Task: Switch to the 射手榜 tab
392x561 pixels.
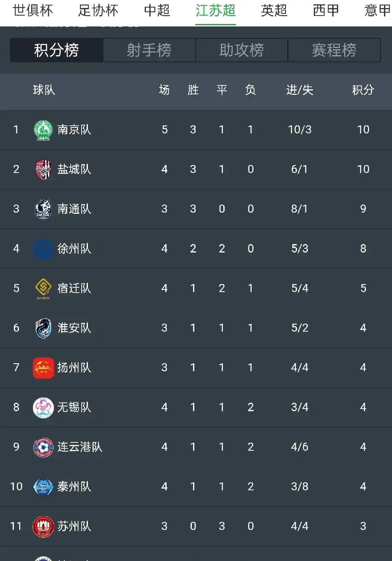Action: (149, 50)
